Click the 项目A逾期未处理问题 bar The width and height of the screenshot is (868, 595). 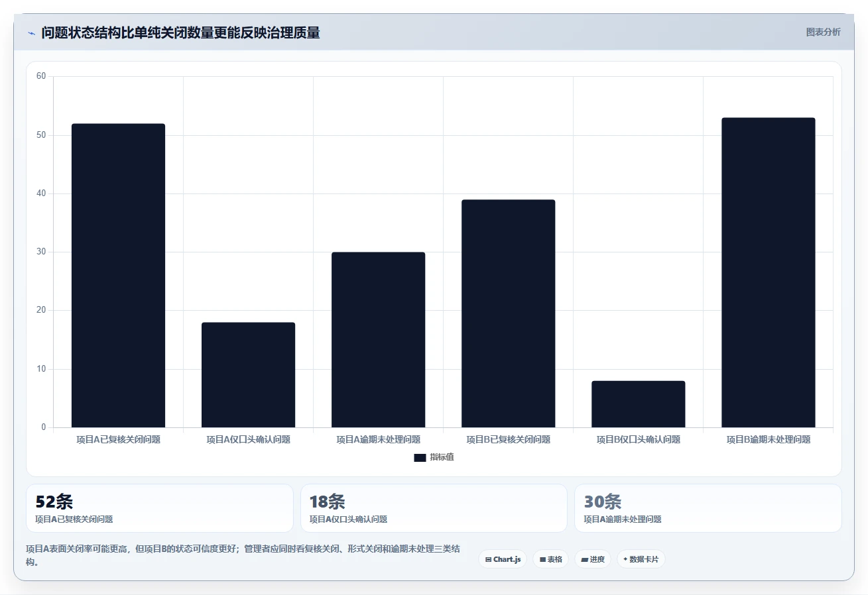pyautogui.click(x=378, y=340)
